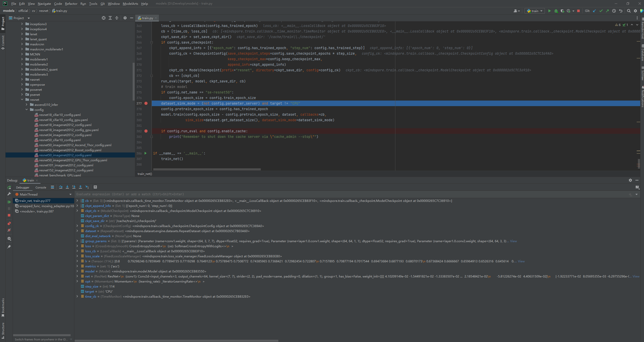Toggle the Commit tool window stripe

[x=3, y=42]
